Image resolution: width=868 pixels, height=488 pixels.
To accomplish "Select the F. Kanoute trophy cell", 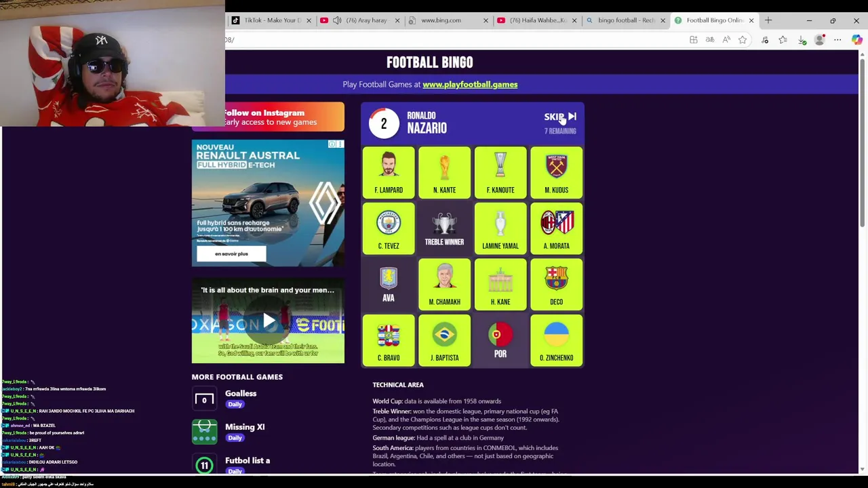I will 500,173.
